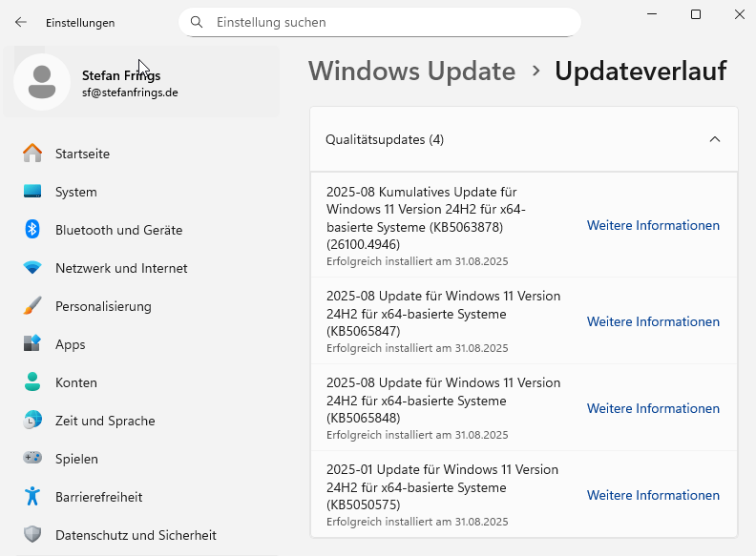Select the 2025-08 Kumulatives Update entry text

427,217
